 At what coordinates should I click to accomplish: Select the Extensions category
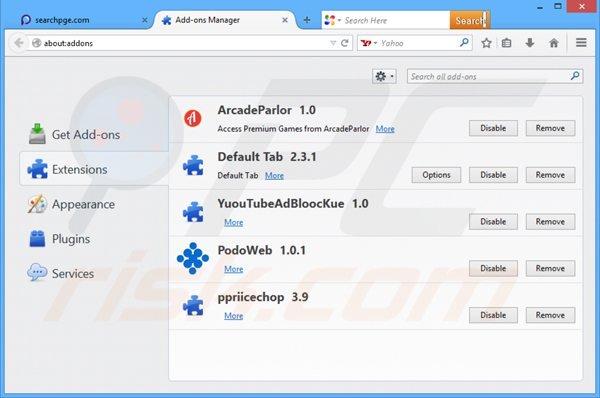[94, 169]
